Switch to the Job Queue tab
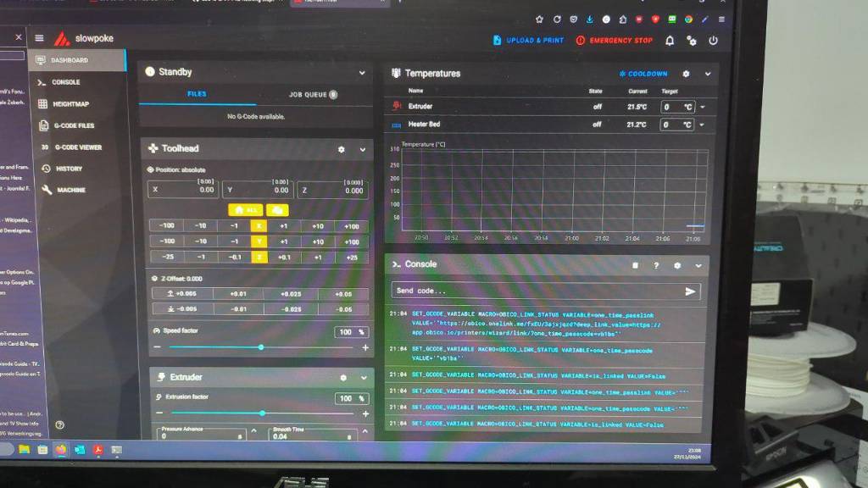Image resolution: width=868 pixels, height=488 pixels. pos(313,95)
